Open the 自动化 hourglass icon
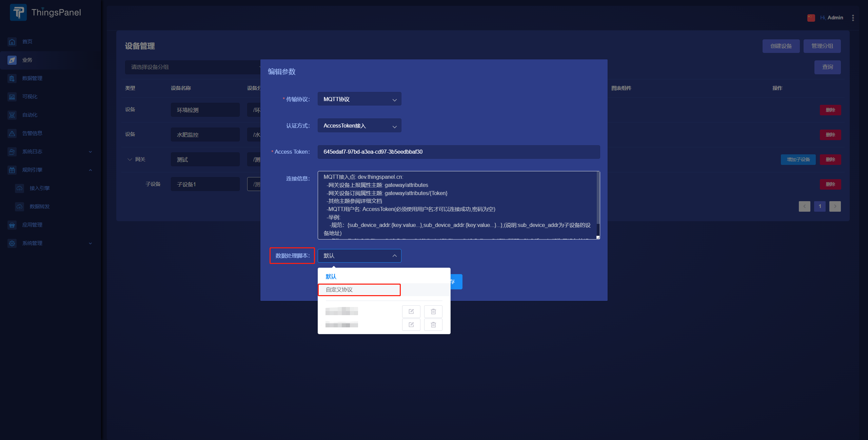Image resolution: width=868 pixels, height=440 pixels. pyautogui.click(x=12, y=115)
